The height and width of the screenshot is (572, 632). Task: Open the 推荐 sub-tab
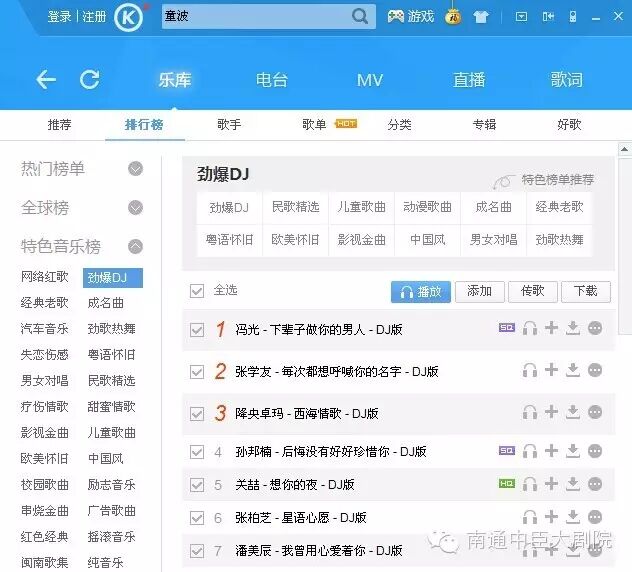59,125
